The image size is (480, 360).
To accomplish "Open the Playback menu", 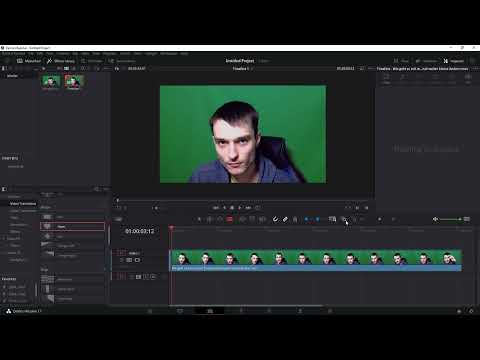I will point(109,53).
